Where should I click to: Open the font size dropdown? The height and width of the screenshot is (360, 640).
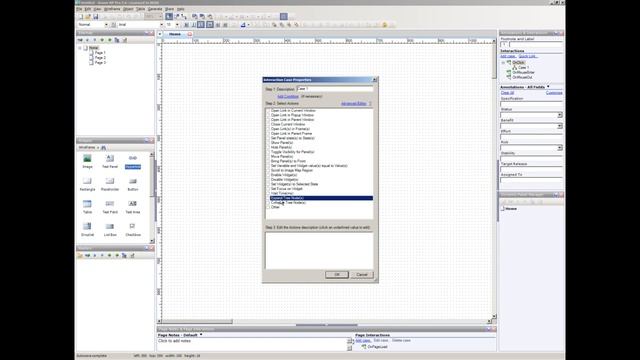click(x=177, y=25)
